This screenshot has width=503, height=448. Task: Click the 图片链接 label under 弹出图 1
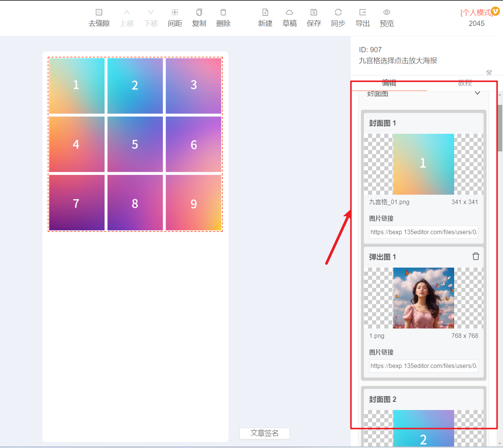point(381,352)
